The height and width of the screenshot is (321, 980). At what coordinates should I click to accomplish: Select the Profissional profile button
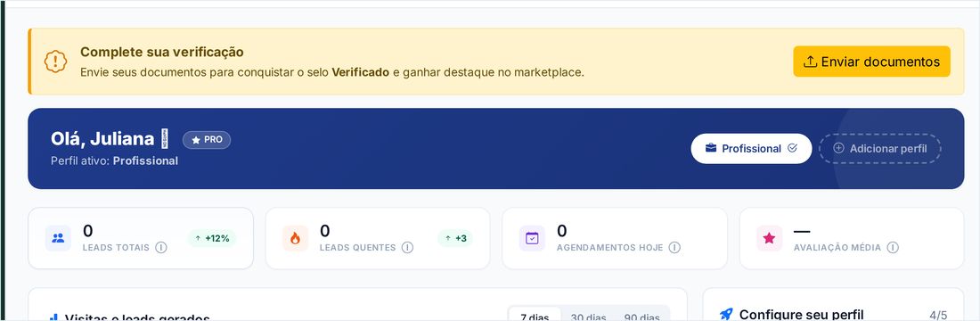(x=751, y=148)
